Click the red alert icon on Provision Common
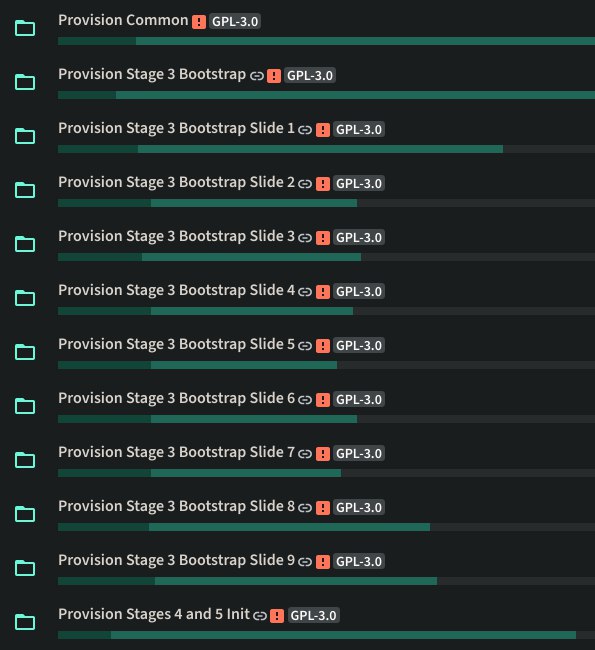Viewport: 595px width, 650px height. pyautogui.click(x=199, y=22)
